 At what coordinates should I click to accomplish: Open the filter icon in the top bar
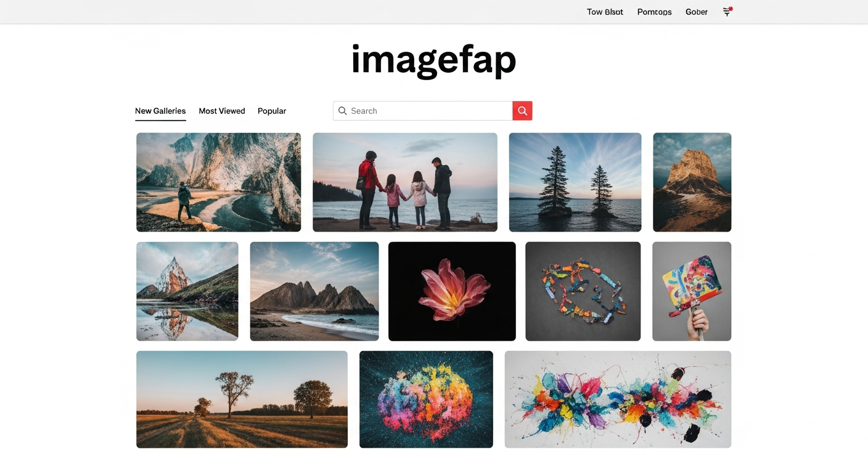point(727,12)
